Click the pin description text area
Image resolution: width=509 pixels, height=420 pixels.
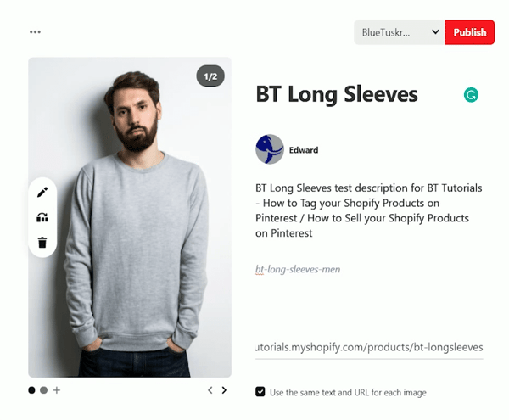[x=369, y=210]
